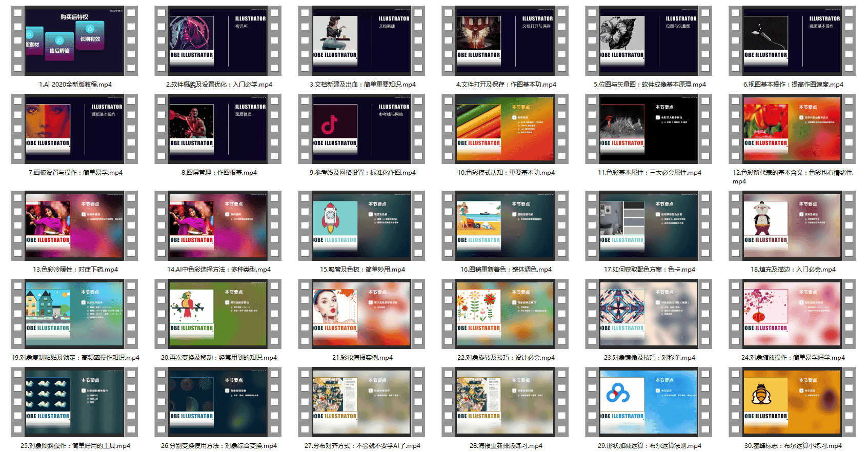Click the 12.色彩所代表的基本含义 tulip thumbnail
Viewport: 868px width, 452px height.
(x=792, y=129)
